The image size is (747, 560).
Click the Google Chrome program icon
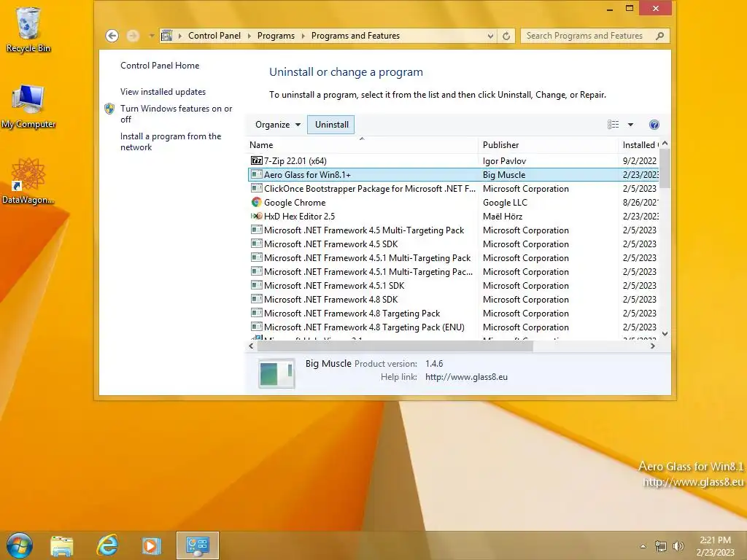[x=256, y=202]
